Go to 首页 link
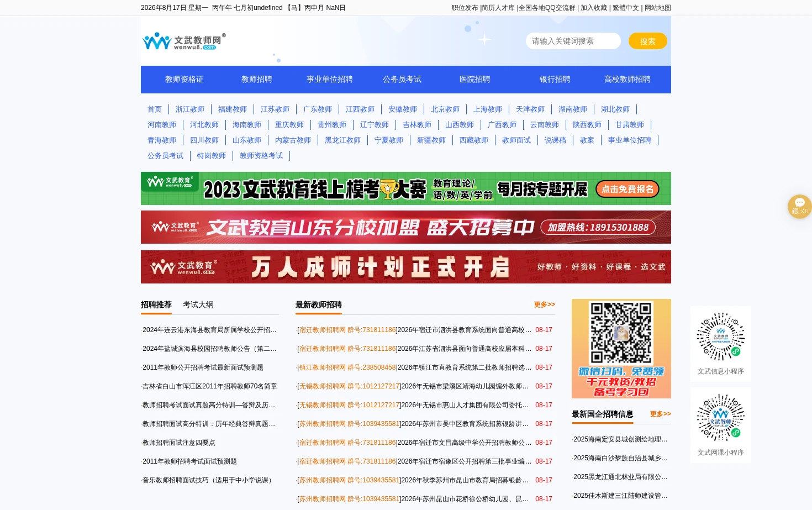Screen dimensions: 812x510 click(x=155, y=109)
